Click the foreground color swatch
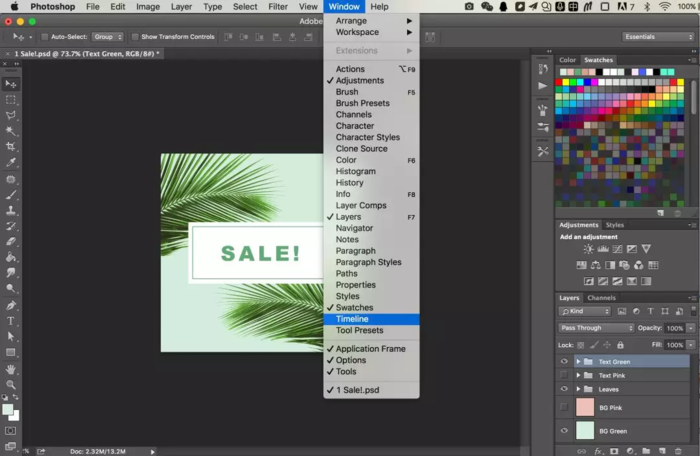This screenshot has width=700, height=456. coord(8,410)
